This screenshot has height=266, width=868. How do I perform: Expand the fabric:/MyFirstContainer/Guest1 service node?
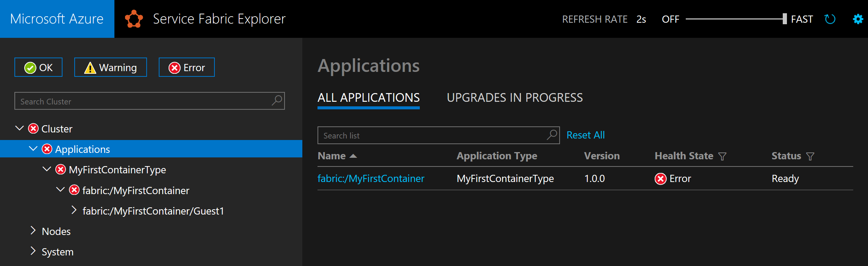pos(74,210)
